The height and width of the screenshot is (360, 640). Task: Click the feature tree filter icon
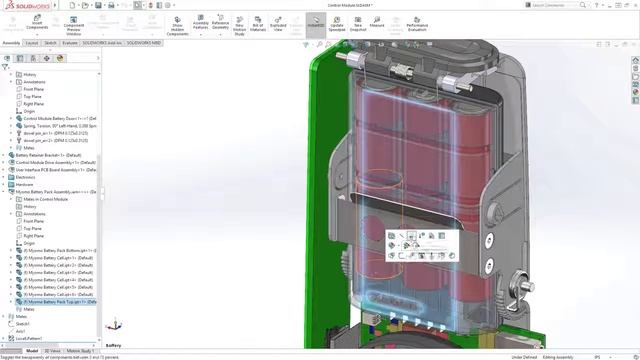click(x=5, y=67)
